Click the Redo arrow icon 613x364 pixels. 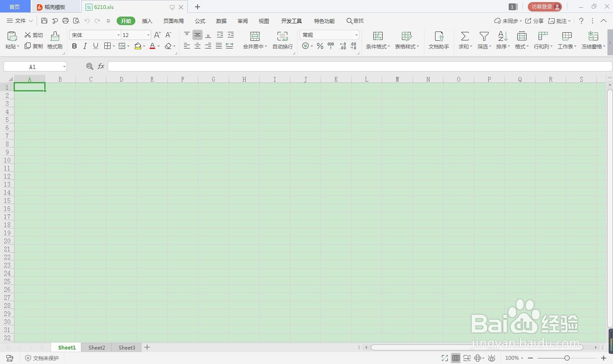(x=97, y=20)
